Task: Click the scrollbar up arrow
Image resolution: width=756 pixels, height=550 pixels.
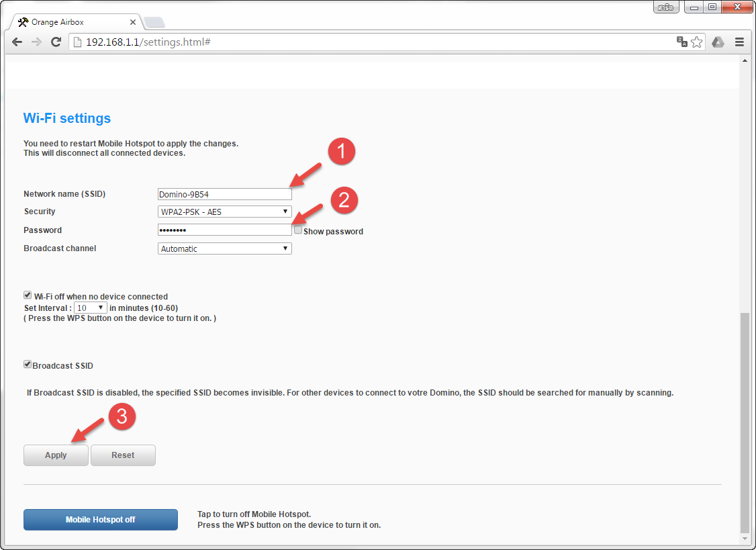Action: tap(745, 61)
